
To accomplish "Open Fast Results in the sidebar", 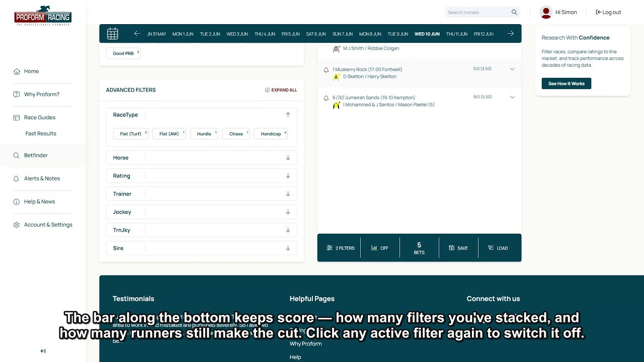I will (41, 134).
